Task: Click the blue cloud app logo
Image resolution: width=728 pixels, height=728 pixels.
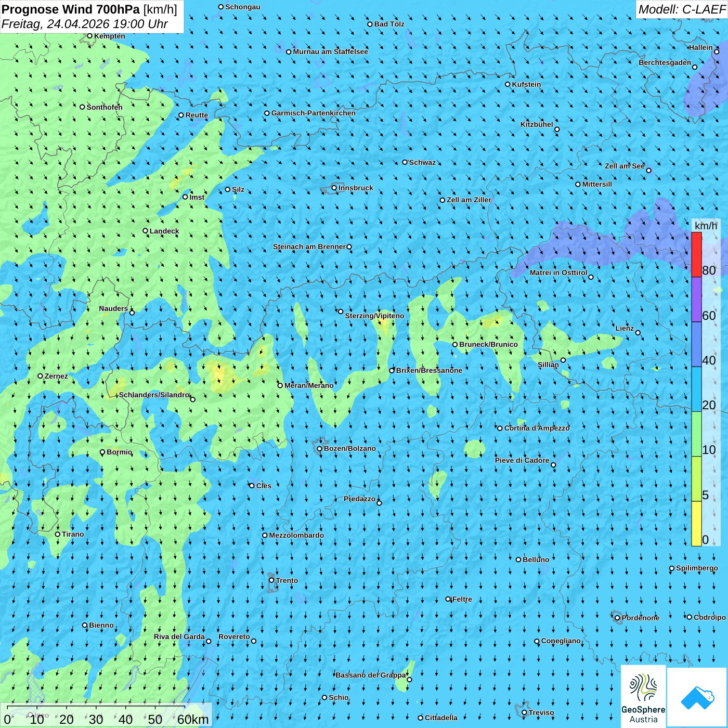Action: [697, 697]
